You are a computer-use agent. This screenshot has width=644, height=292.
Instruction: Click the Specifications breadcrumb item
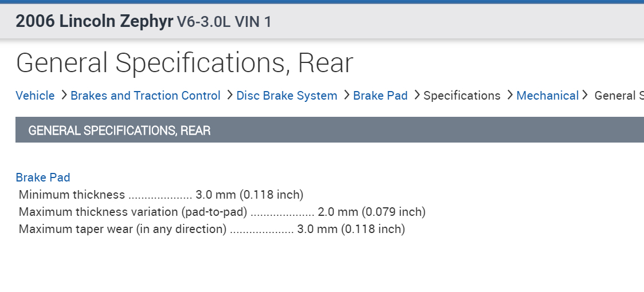462,96
